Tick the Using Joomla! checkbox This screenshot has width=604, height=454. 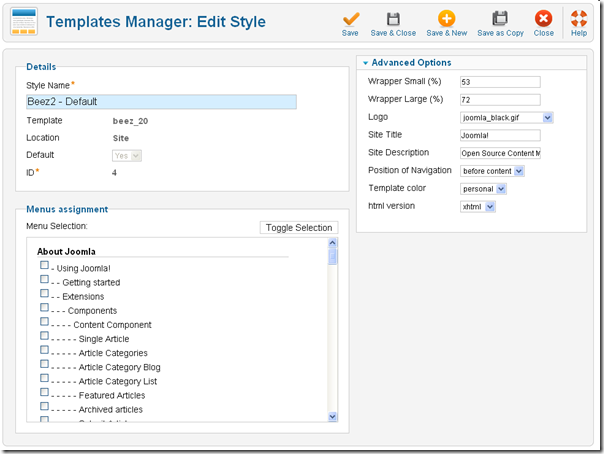[x=44, y=265]
